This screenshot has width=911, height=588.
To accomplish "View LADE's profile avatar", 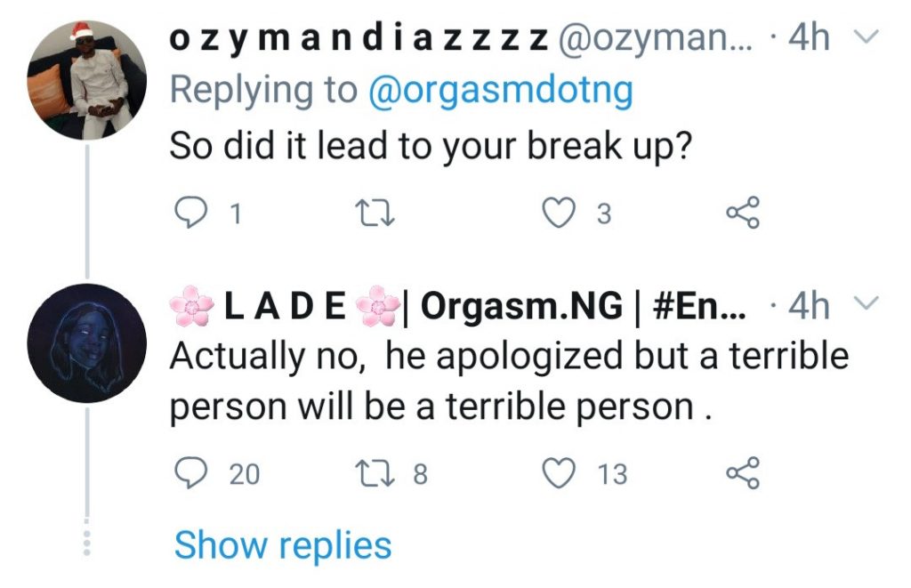I will pos(86,342).
